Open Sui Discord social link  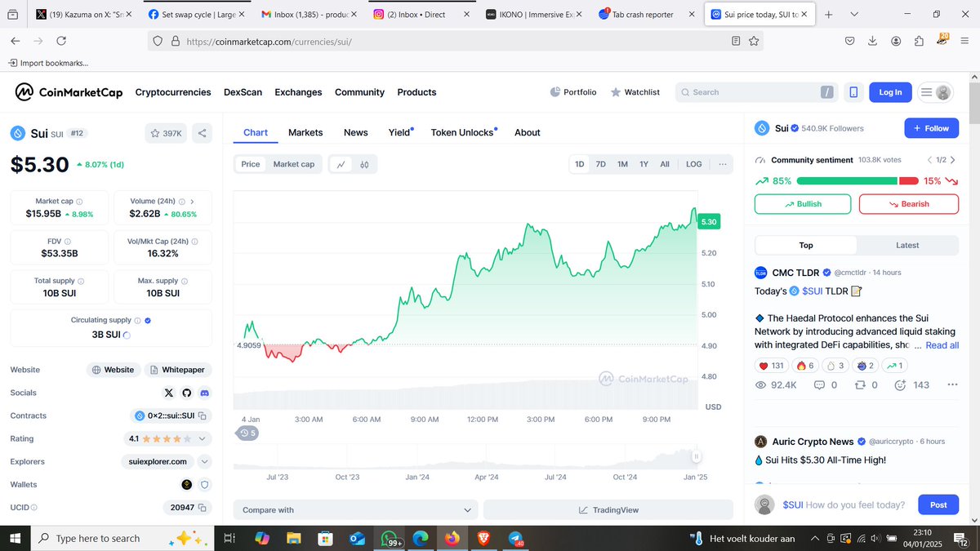click(x=205, y=393)
